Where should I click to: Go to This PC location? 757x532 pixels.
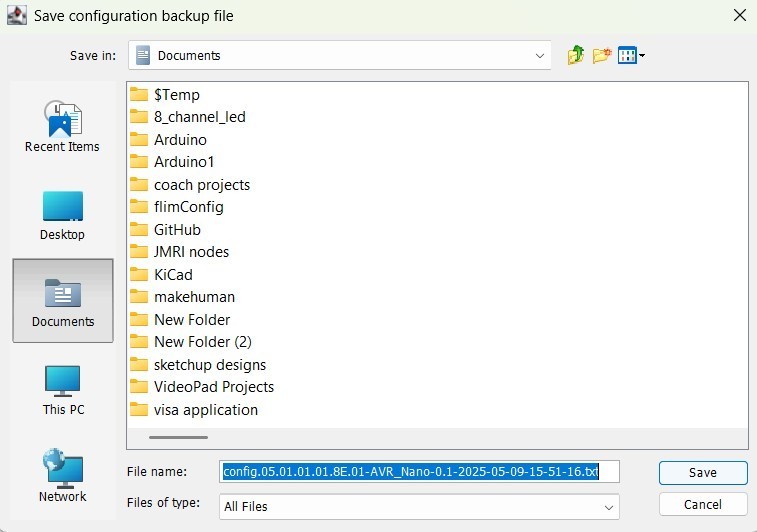pyautogui.click(x=63, y=390)
